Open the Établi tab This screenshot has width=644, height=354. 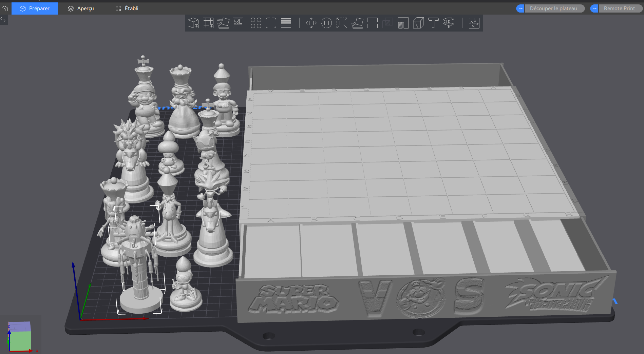pos(127,8)
